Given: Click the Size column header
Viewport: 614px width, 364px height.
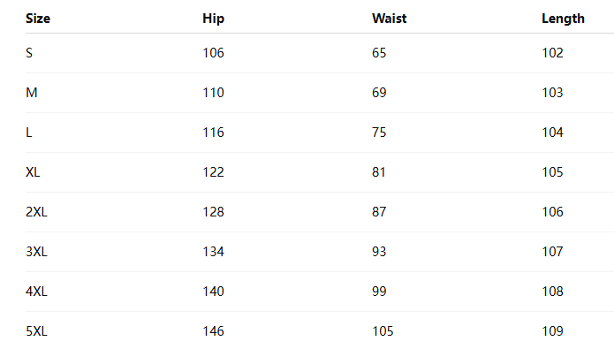Looking at the screenshot, I should pyautogui.click(x=36, y=19).
